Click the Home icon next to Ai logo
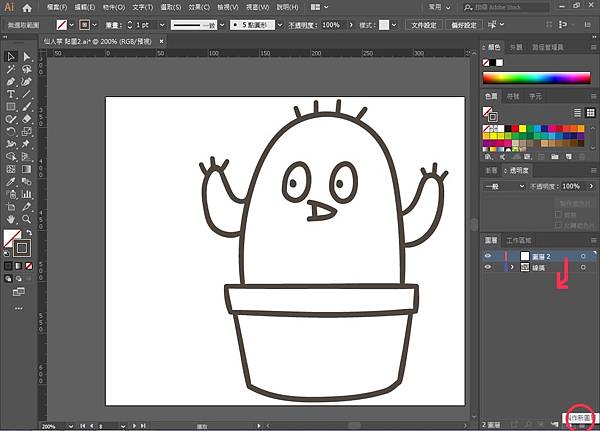Viewport: 600px width, 431px height. pyautogui.click(x=28, y=7)
